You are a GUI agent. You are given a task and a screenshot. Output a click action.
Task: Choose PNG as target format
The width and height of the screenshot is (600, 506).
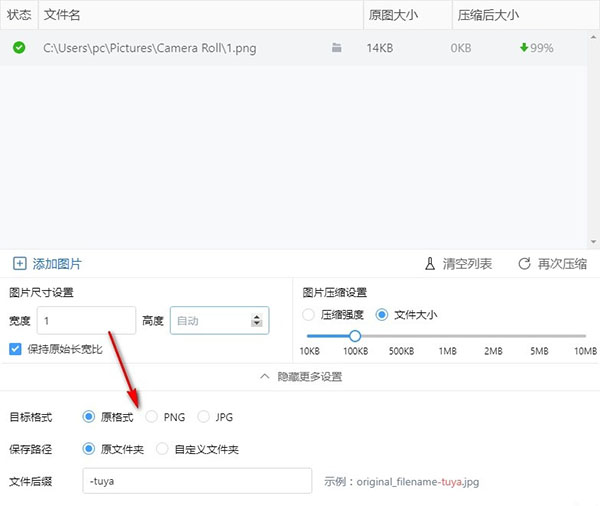[152, 417]
